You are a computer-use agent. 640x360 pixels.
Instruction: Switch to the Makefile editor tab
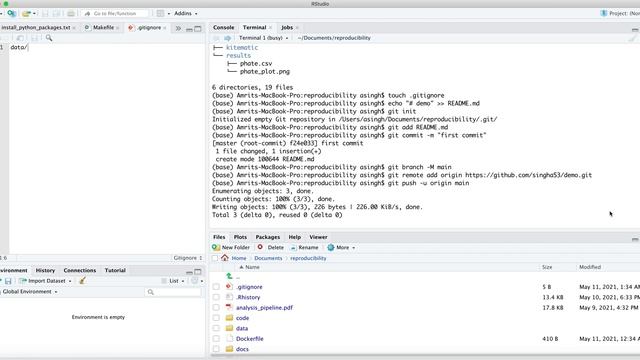103,27
